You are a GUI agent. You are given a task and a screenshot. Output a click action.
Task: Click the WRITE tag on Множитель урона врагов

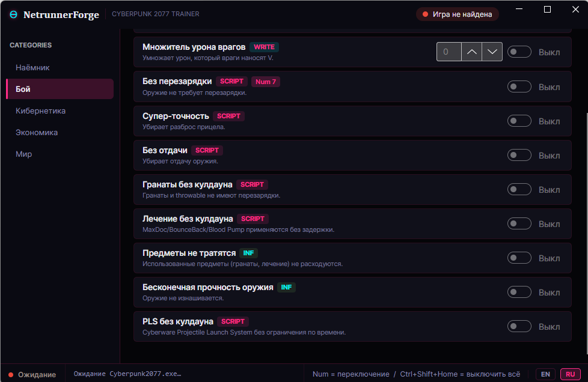tap(265, 47)
